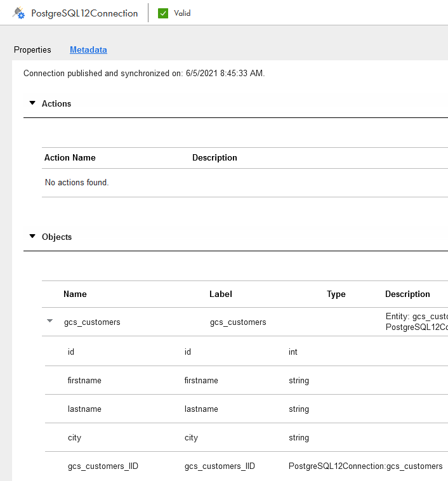448x481 pixels.
Task: Click the Type column header
Action: pyautogui.click(x=336, y=294)
